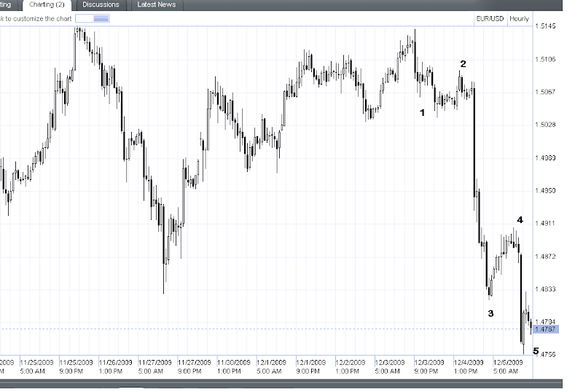Click the chart customize toggle box

coord(93,19)
